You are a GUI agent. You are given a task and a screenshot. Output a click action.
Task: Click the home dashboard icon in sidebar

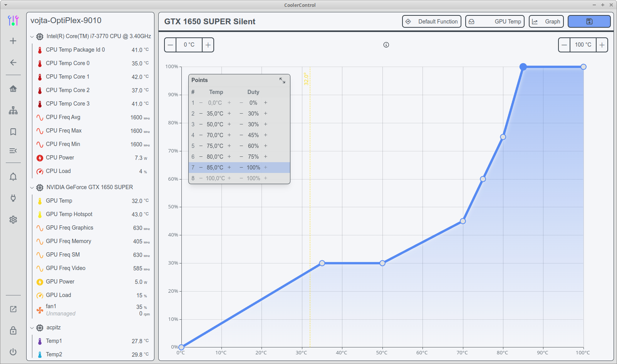tap(13, 89)
